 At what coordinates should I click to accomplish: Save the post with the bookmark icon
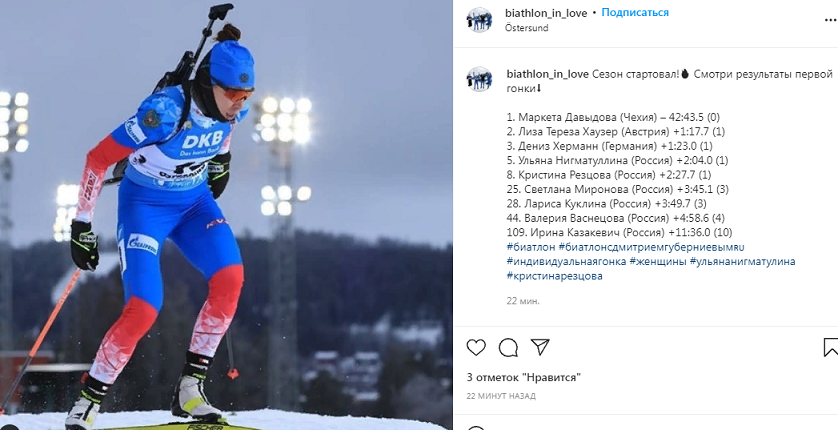pos(831,348)
